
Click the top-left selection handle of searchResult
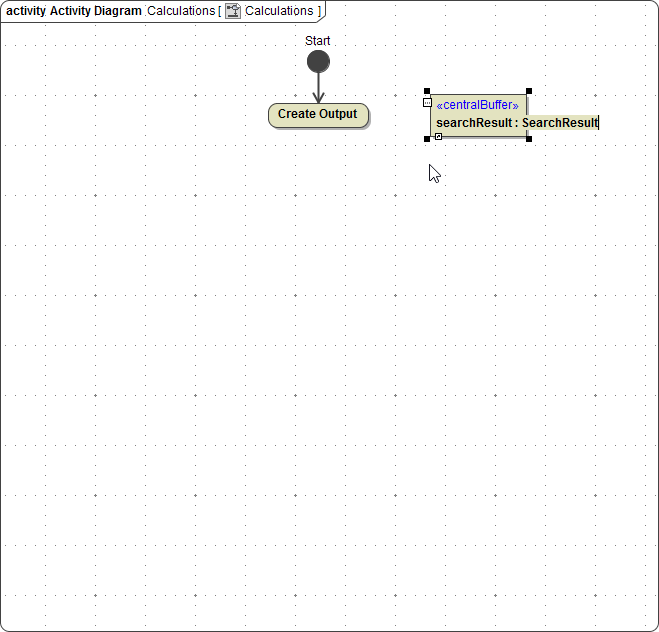[x=427, y=91]
